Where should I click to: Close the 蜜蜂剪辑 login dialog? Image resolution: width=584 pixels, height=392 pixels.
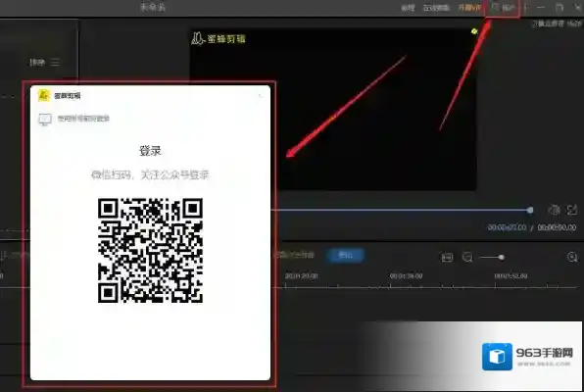(260, 96)
